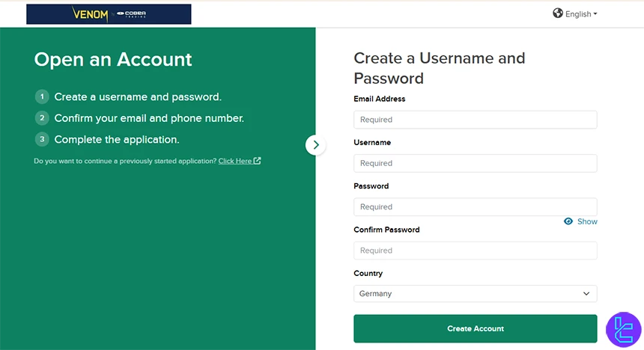Click the step 3 number badge
Viewport: 644px width, 350px height.
pos(42,140)
